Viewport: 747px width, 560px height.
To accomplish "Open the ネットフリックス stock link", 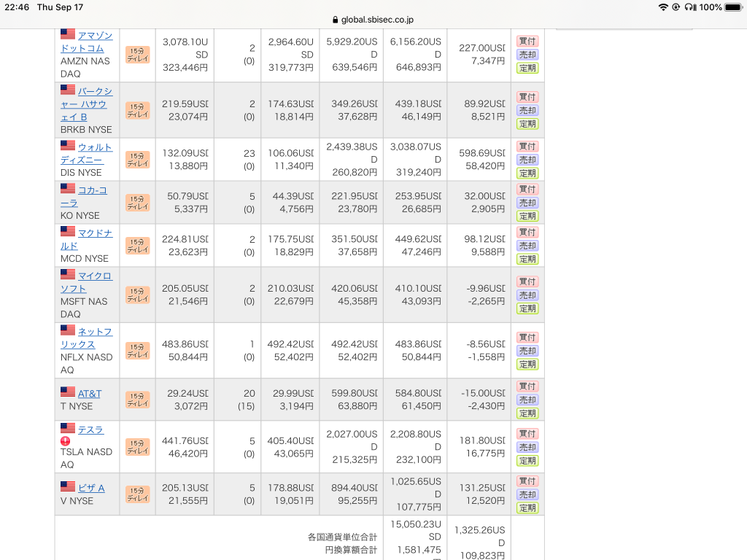I will 86,338.
